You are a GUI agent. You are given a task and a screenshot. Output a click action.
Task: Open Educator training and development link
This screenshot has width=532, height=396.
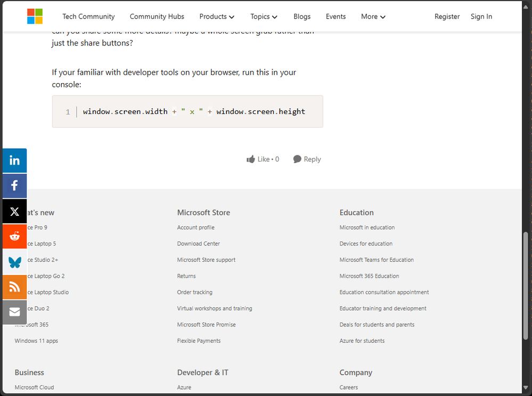383,309
